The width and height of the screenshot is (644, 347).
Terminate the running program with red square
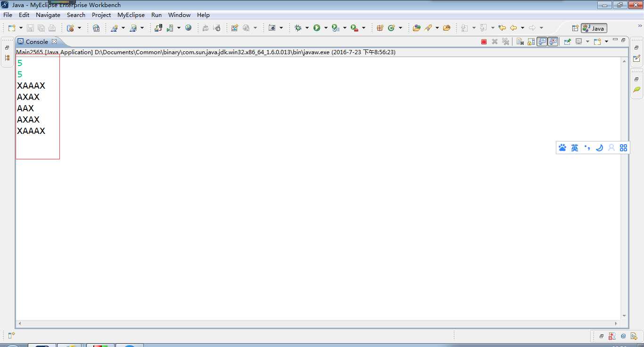coord(484,41)
